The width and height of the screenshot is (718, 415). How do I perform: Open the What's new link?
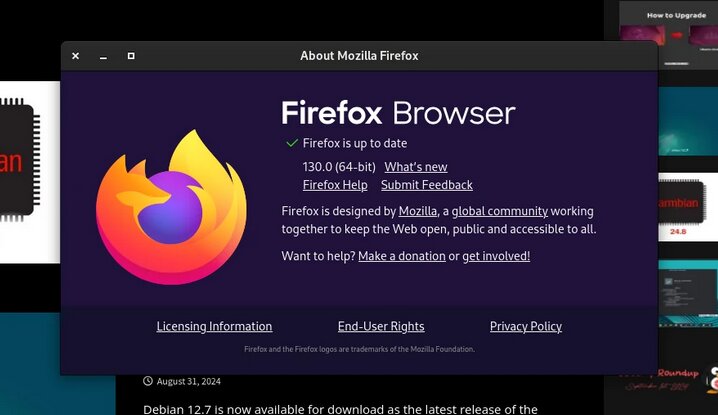pyautogui.click(x=416, y=167)
